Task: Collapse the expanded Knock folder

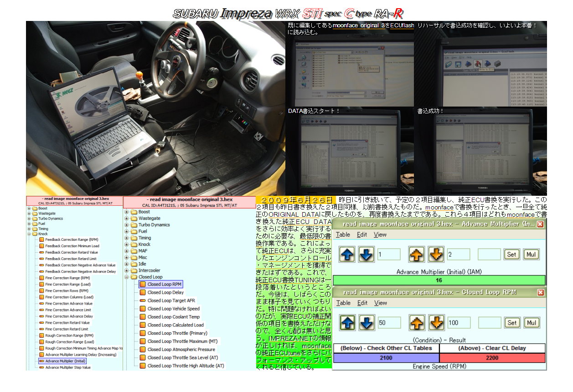Action: click(x=29, y=234)
